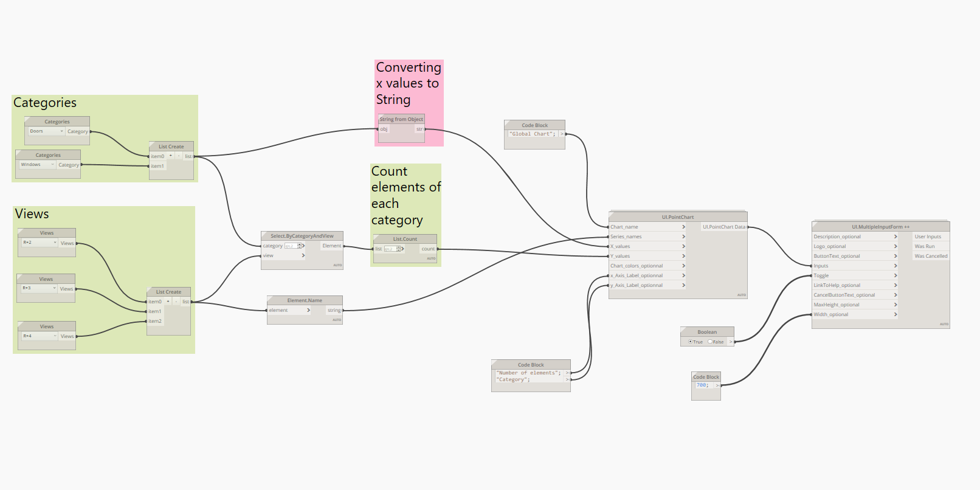Click minus button on Views List Create node
Screen dimensions: 980x490
[x=176, y=302]
